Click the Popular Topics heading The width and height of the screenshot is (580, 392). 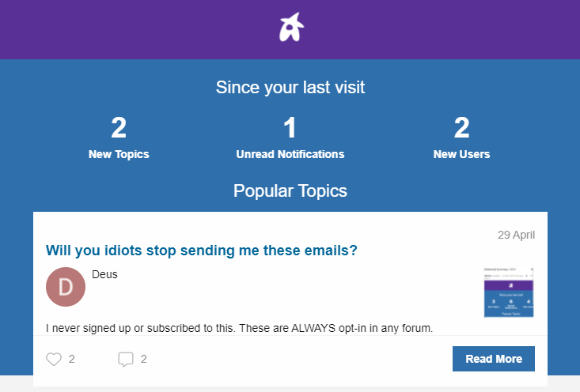pos(290,190)
